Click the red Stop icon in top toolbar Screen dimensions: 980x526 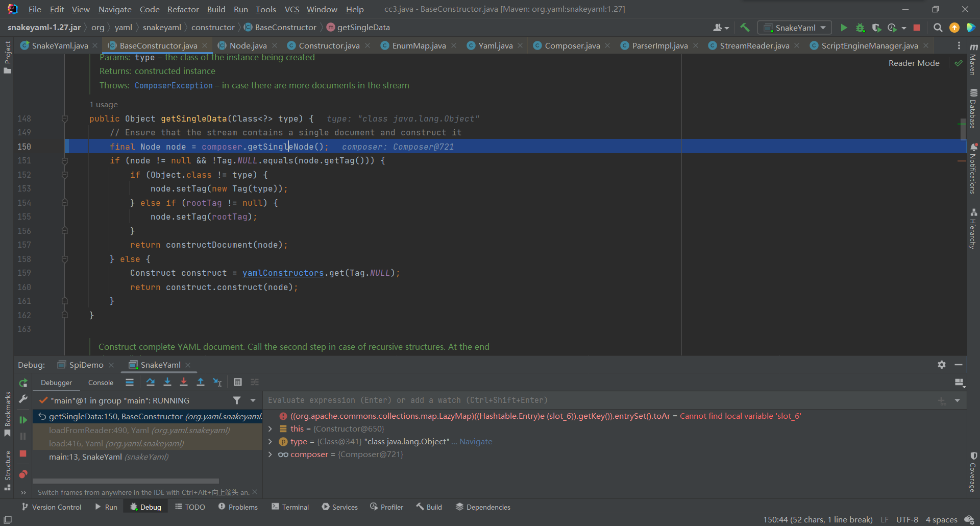917,28
